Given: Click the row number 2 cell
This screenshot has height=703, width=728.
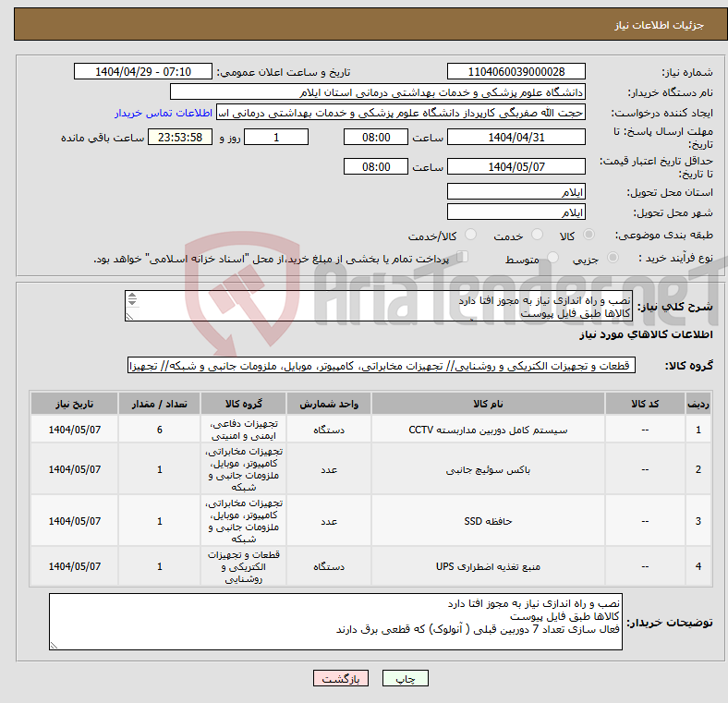Looking at the screenshot, I should tap(698, 469).
